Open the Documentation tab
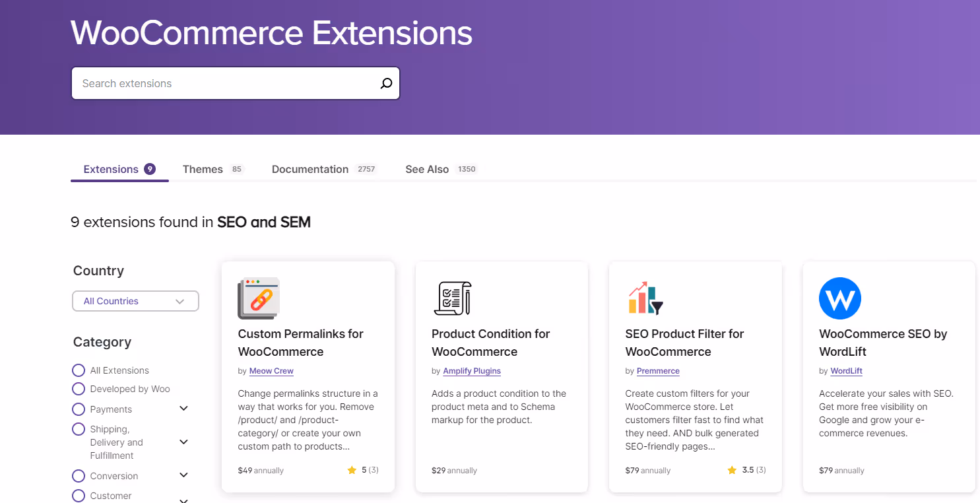Screen dimensions: 980x503 point(310,169)
